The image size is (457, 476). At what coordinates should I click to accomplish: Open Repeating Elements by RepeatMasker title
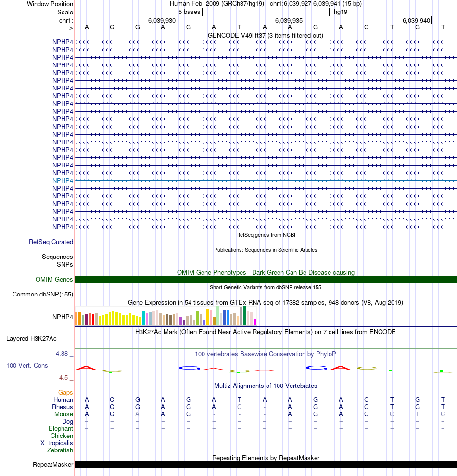click(266, 458)
